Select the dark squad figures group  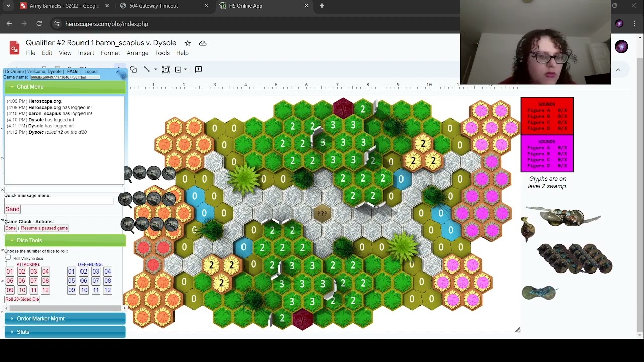575,258
